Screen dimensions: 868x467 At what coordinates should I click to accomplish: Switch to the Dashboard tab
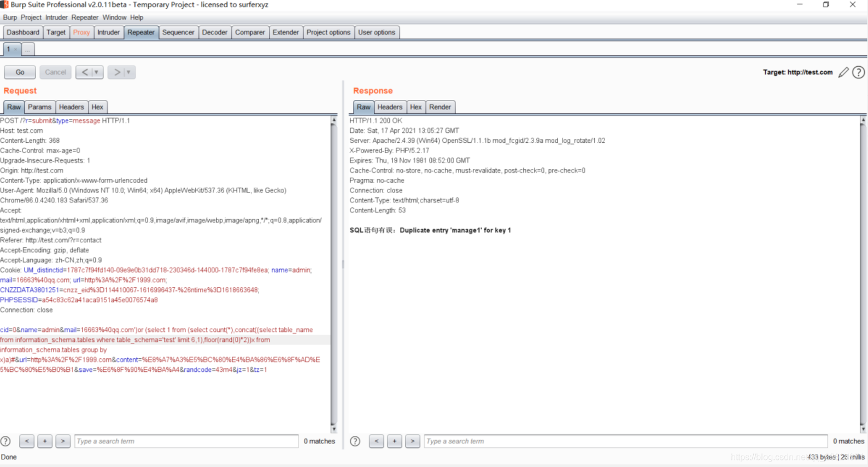point(23,32)
